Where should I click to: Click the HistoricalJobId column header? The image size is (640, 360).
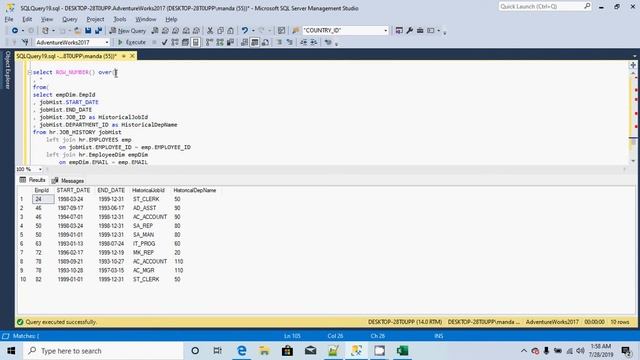pyautogui.click(x=148, y=190)
